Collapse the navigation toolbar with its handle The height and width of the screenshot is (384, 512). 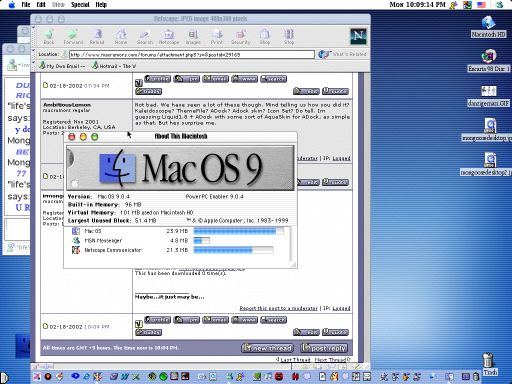(33, 36)
